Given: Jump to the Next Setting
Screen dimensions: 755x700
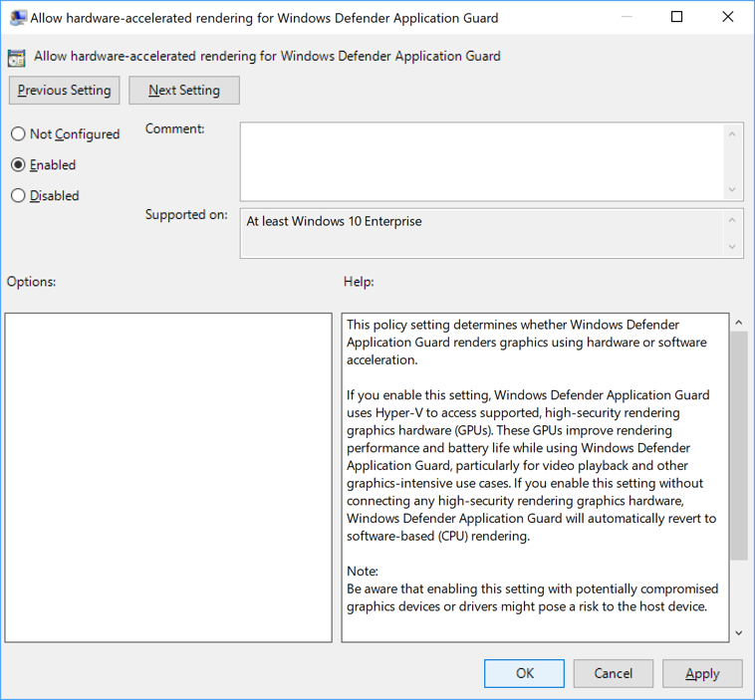Looking at the screenshot, I should coord(184,90).
